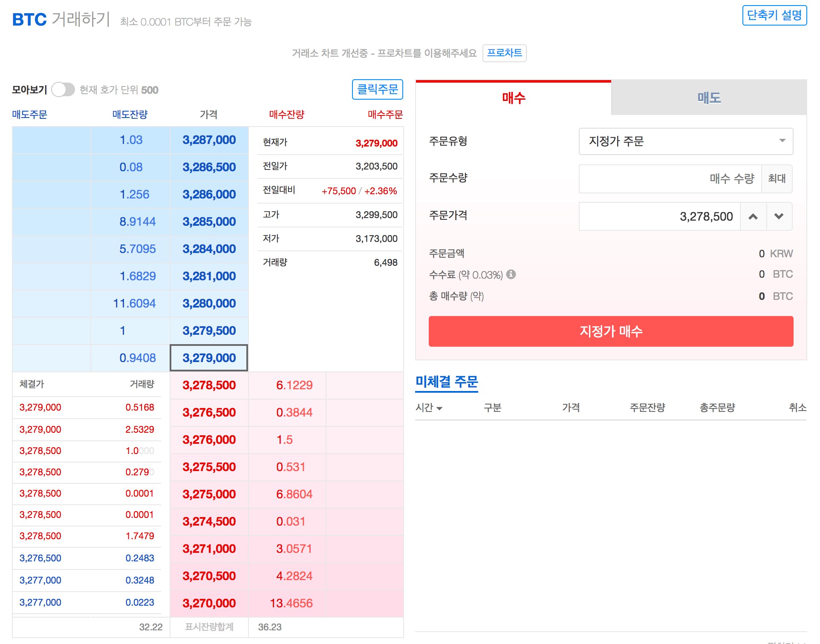The width and height of the screenshot is (820, 644).
Task: Click the 미체결 주문 link
Action: click(446, 382)
